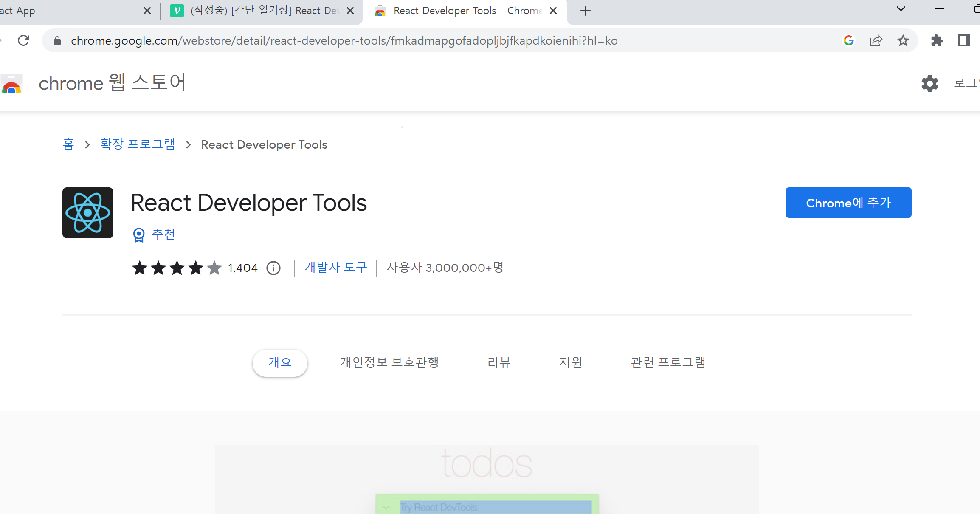This screenshot has width=980, height=514.
Task: Click the 사용자 3,000,000+명 text
Action: [x=445, y=268]
